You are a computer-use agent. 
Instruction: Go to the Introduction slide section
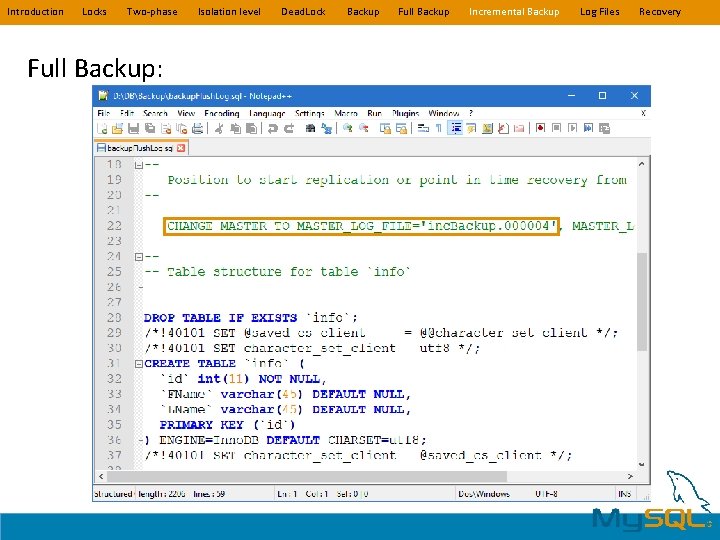click(x=35, y=11)
